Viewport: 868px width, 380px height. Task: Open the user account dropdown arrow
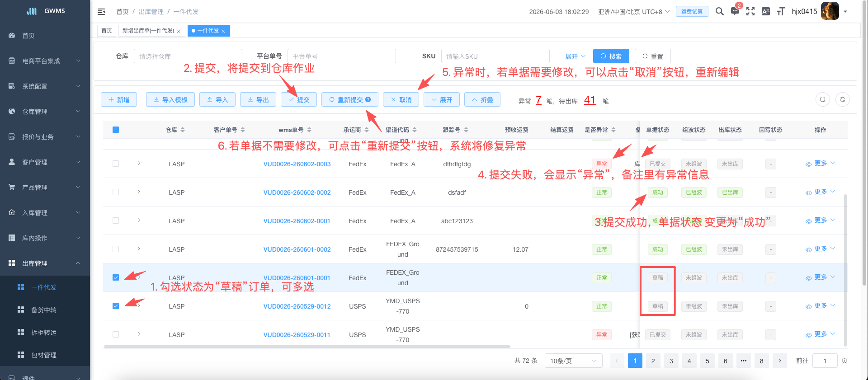[845, 12]
